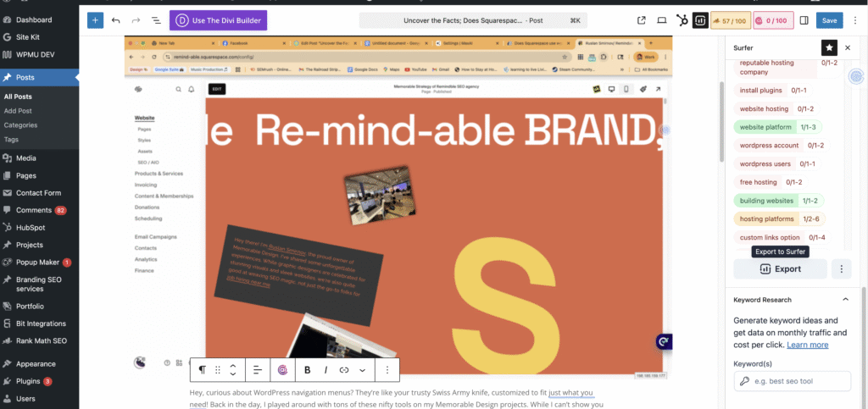Open block options three-dot menu

[x=387, y=370]
